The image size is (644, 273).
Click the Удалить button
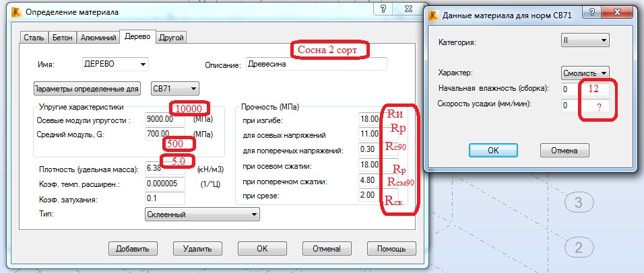[197, 248]
